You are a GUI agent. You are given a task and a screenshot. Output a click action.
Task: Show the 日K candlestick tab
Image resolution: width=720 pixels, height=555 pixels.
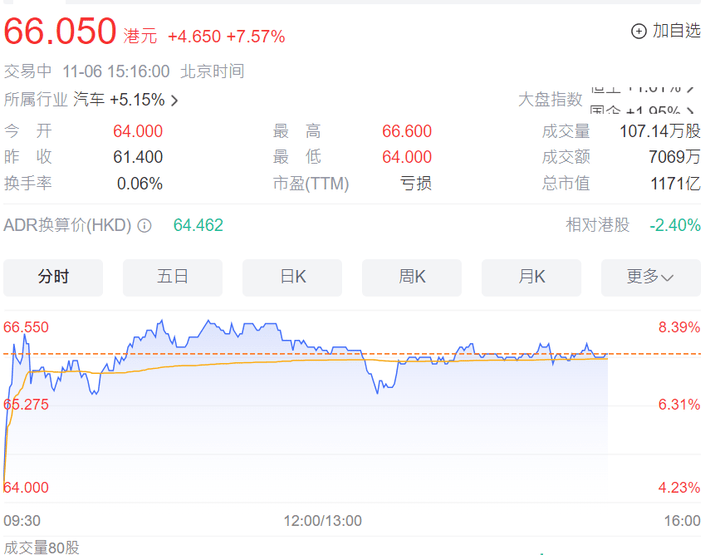292,277
